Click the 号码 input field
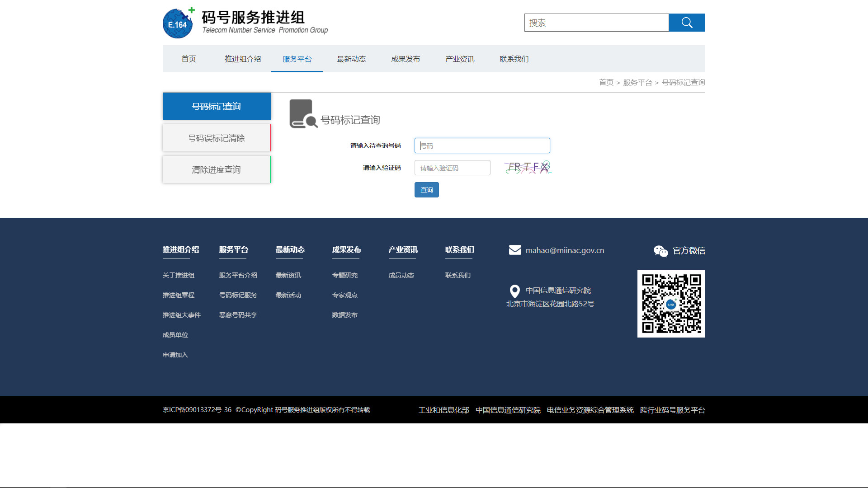This screenshot has width=868, height=488. pyautogui.click(x=482, y=145)
